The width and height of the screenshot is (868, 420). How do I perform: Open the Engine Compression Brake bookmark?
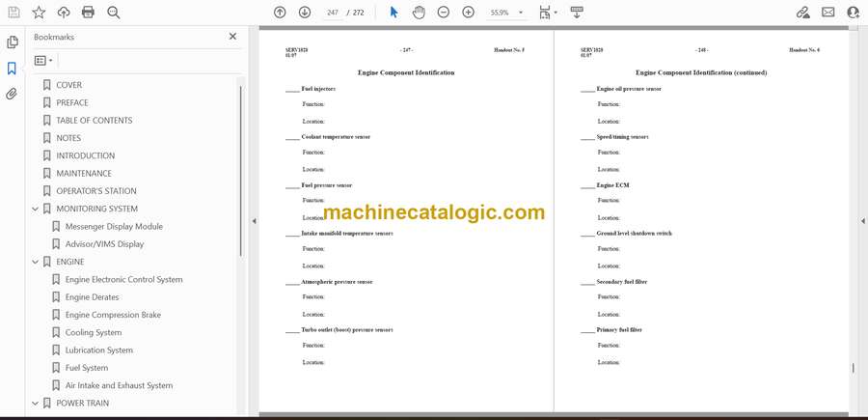113,315
